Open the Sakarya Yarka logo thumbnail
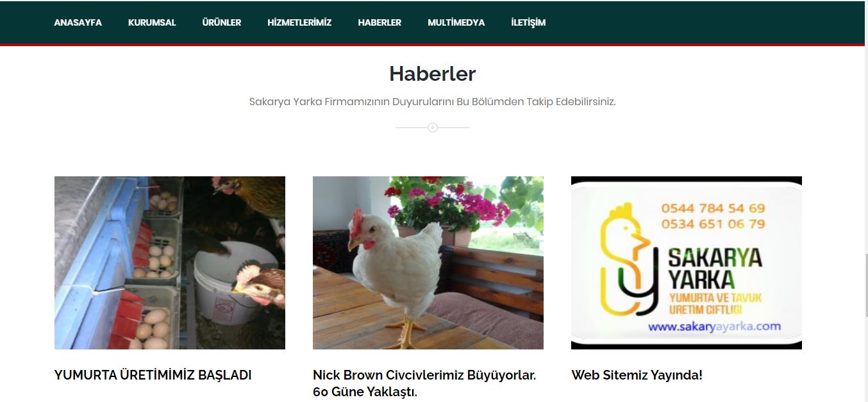The image size is (868, 402). click(x=687, y=263)
